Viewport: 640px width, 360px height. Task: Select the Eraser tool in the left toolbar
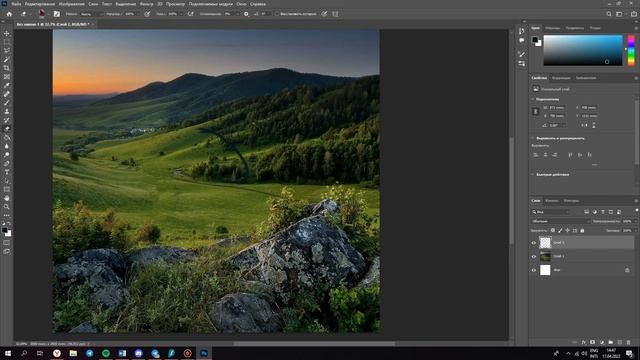(7, 129)
